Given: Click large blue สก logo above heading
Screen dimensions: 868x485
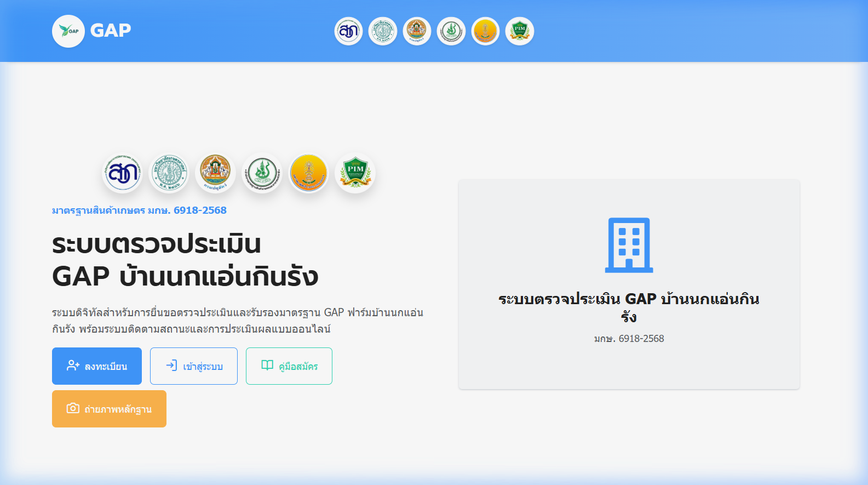Looking at the screenshot, I should point(123,173).
